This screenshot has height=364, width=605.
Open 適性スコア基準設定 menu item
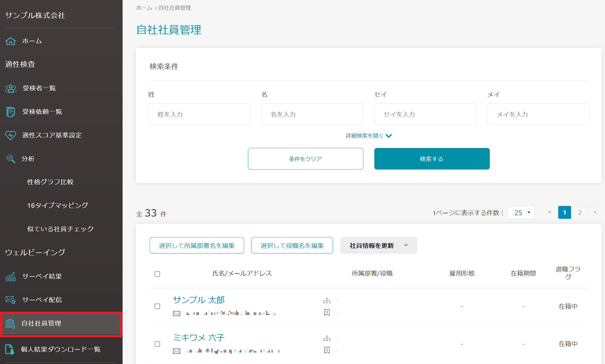(x=52, y=135)
